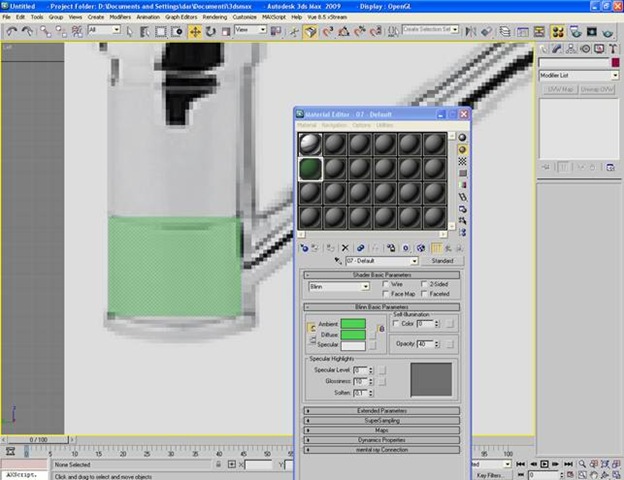This screenshot has height=480, width=624.
Task: Toggle the Backlight icon in Material Editor
Action: (x=462, y=149)
